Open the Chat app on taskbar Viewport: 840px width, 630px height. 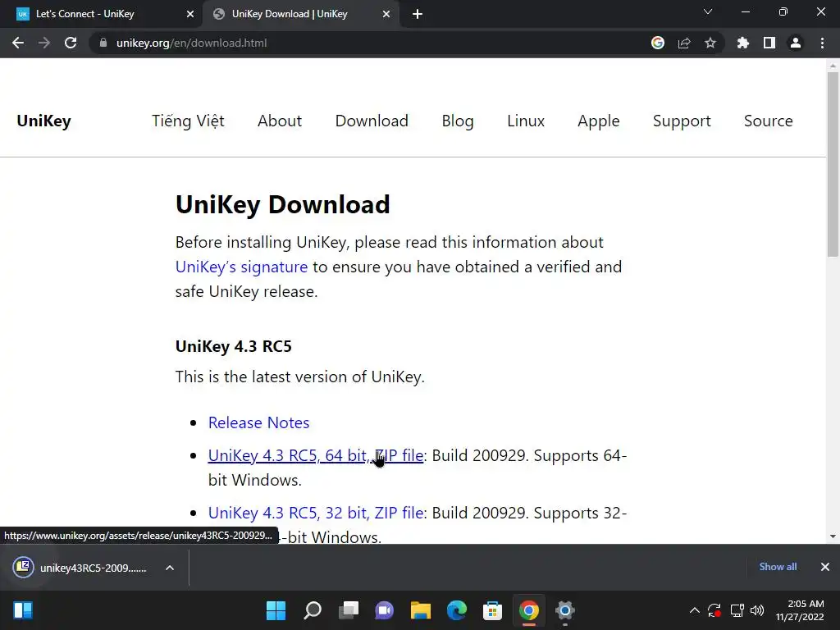384,610
